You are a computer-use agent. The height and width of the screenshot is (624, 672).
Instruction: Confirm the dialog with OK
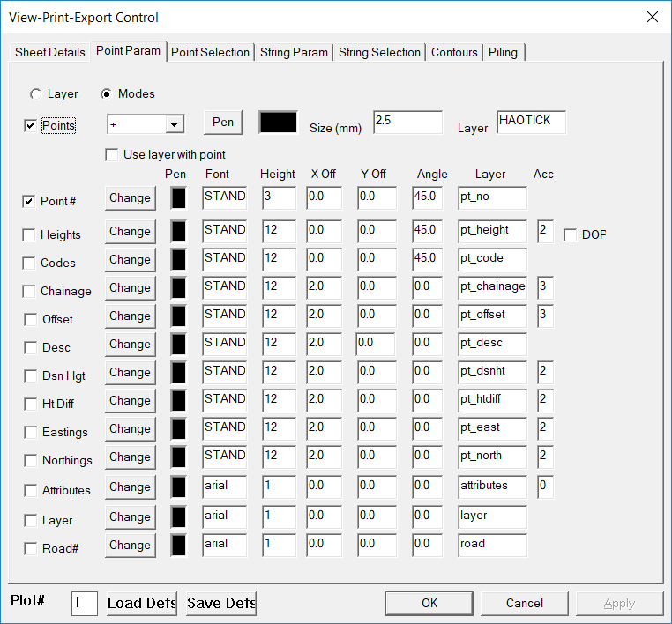point(429,604)
